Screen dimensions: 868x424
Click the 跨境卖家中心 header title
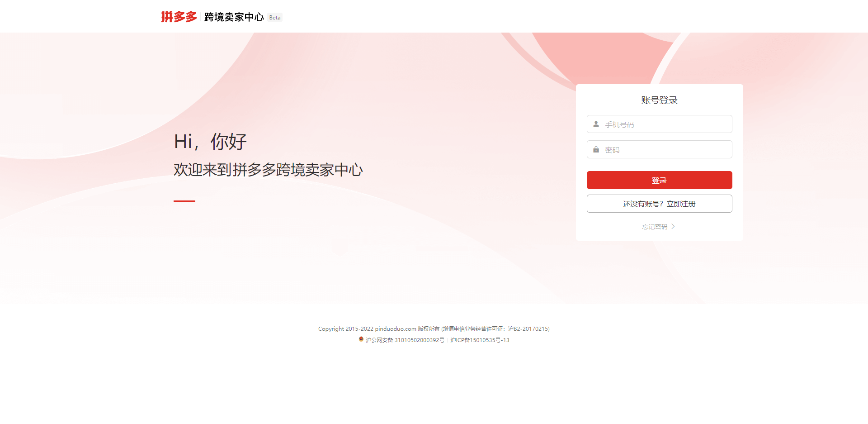pos(234,17)
